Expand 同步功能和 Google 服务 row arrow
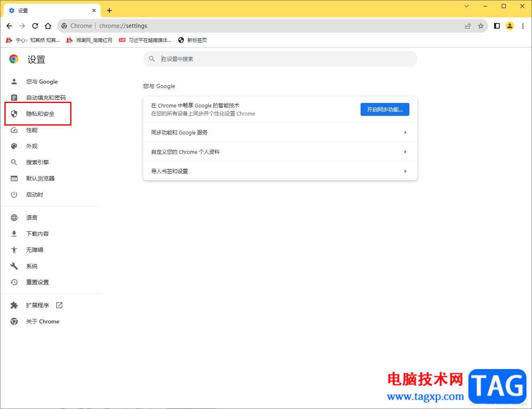532x409 pixels. click(405, 132)
